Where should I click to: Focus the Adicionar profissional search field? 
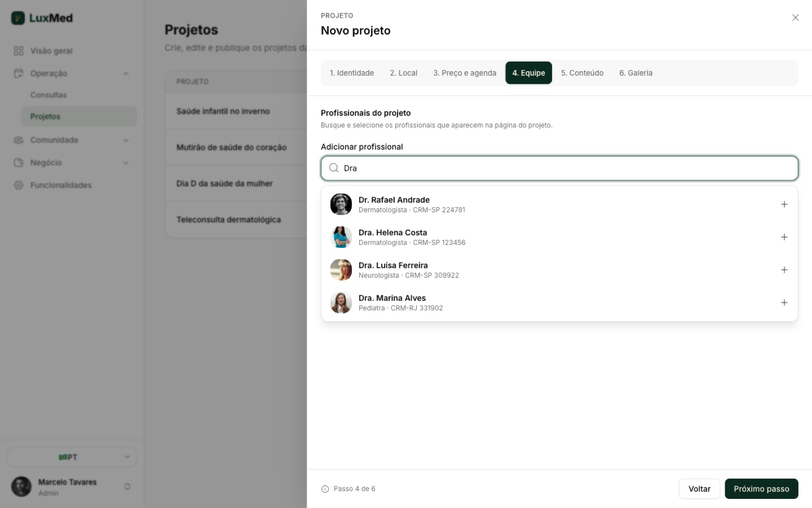click(559, 168)
